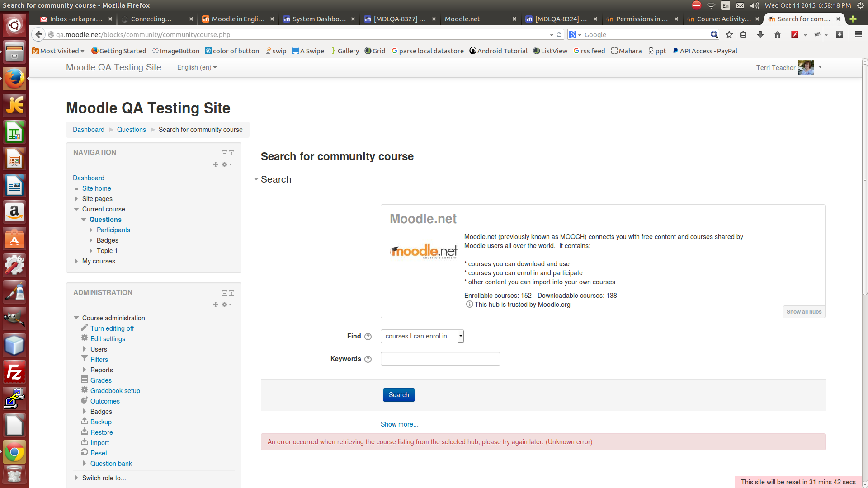Open the English (en) language menu
Viewport: 868px width, 488px height.
click(x=197, y=67)
